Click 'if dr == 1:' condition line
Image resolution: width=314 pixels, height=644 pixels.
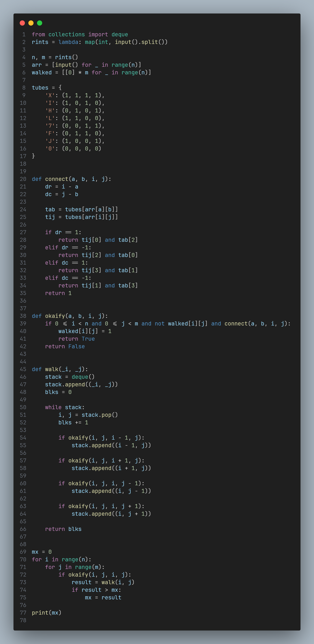(63, 232)
